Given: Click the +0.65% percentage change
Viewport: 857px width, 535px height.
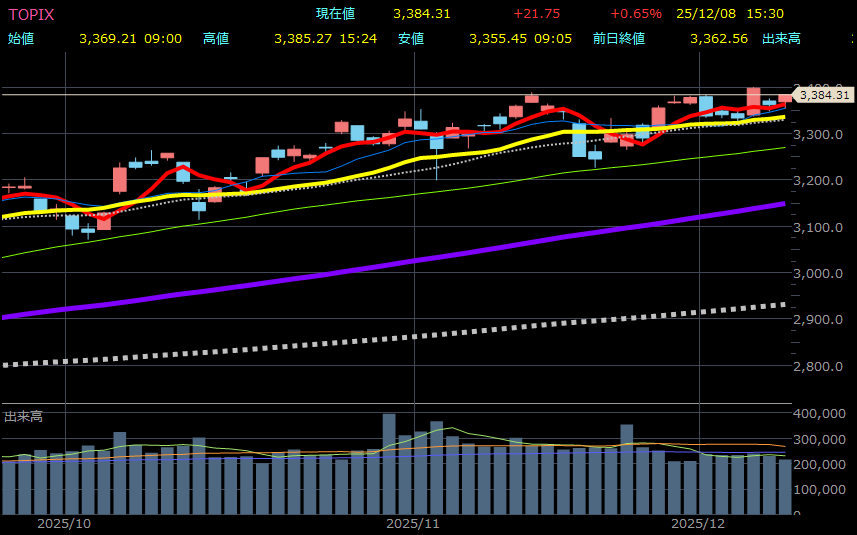Looking at the screenshot, I should coord(636,14).
